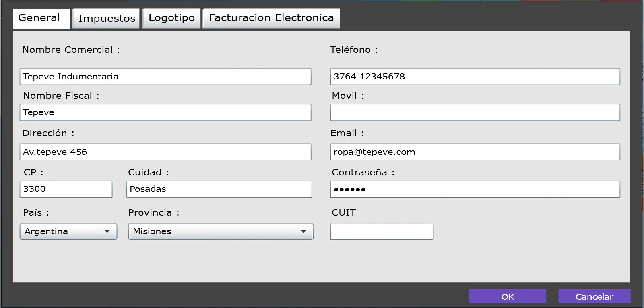Click the Nombre Fiscal label text
644x308 pixels.
(x=61, y=96)
